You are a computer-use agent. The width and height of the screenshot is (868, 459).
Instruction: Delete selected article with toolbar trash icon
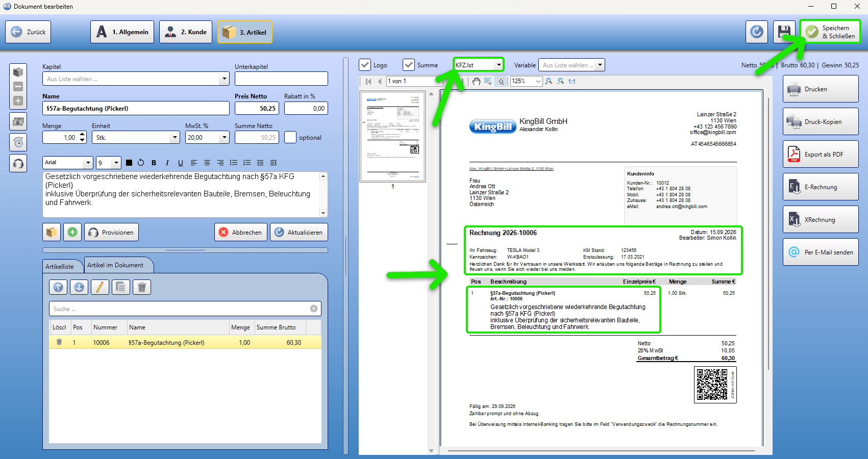coord(142,287)
